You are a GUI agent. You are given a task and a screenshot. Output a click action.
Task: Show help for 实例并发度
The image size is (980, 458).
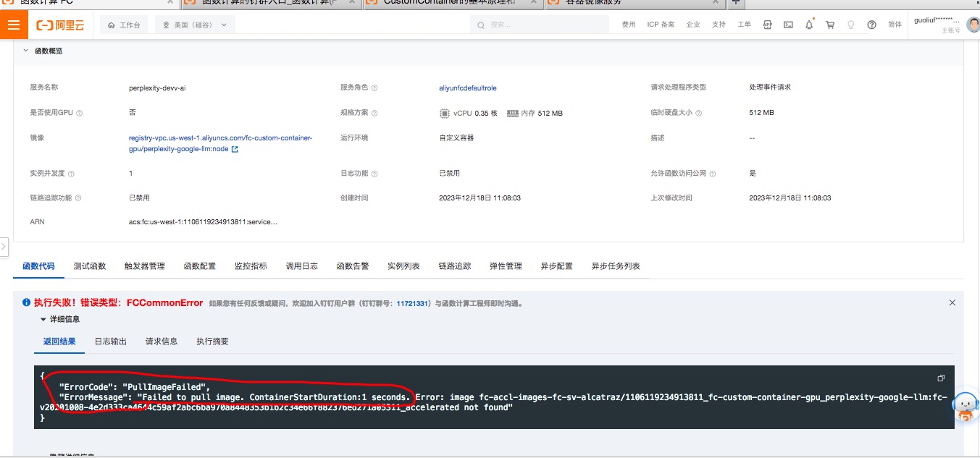tap(71, 174)
